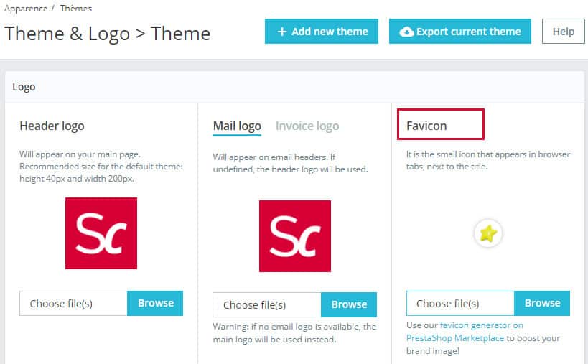
Task: Open the favicon generator link
Action: tap(481, 325)
